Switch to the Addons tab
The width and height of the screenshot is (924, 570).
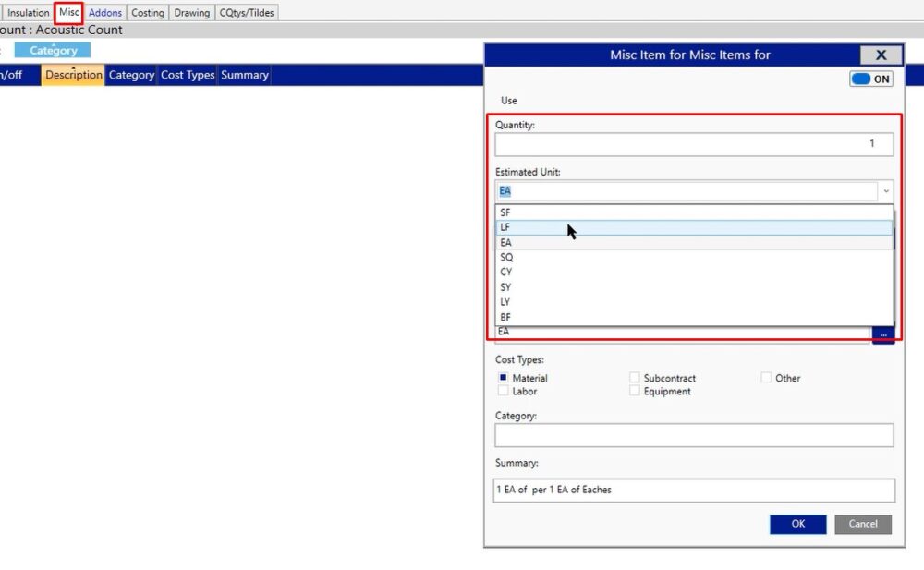tap(105, 13)
